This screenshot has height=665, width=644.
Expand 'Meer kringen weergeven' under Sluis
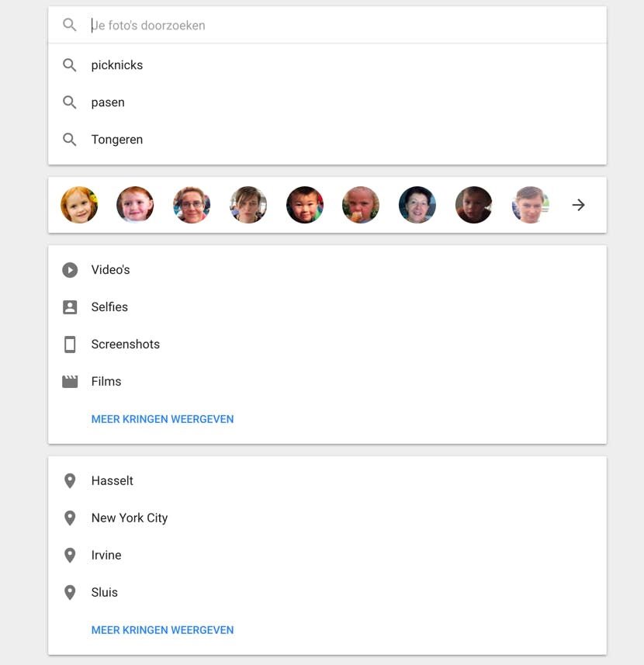pyautogui.click(x=162, y=630)
